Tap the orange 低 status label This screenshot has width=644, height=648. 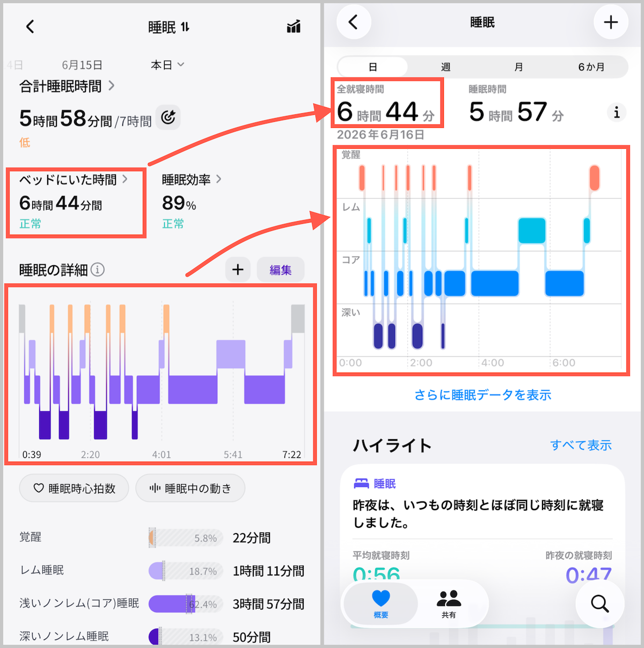coord(25,142)
